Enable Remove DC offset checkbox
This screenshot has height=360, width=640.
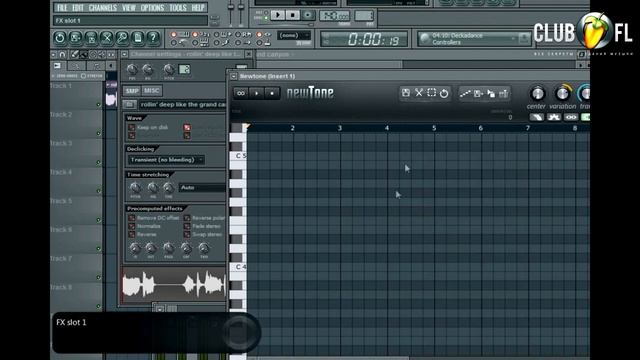click(x=131, y=218)
